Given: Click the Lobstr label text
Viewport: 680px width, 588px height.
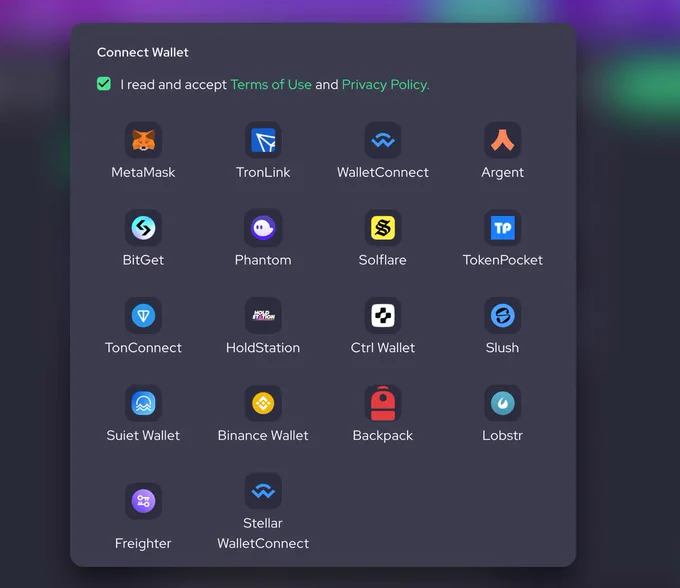Looking at the screenshot, I should tap(502, 435).
